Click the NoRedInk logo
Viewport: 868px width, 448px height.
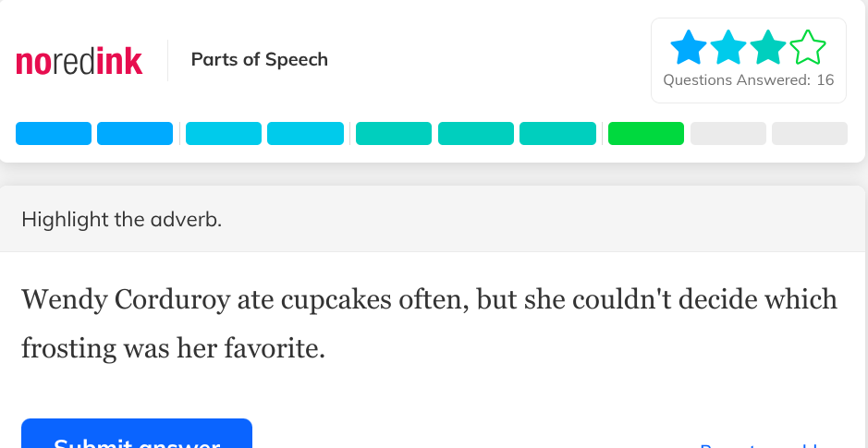[x=79, y=60]
